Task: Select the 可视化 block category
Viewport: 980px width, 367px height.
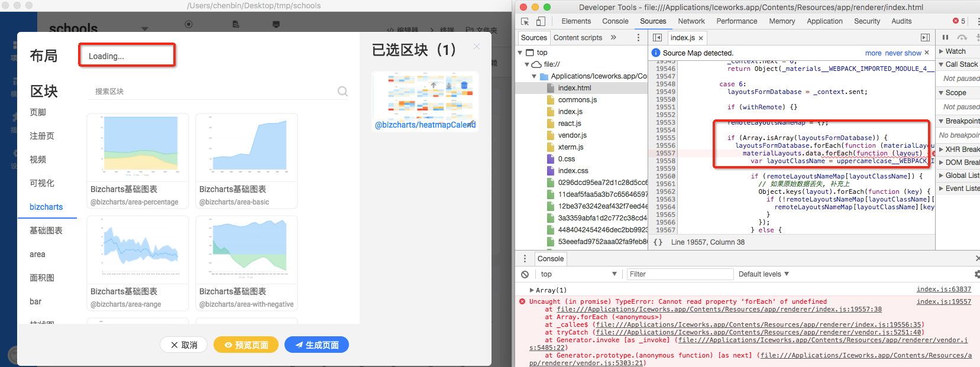Action: coord(42,183)
